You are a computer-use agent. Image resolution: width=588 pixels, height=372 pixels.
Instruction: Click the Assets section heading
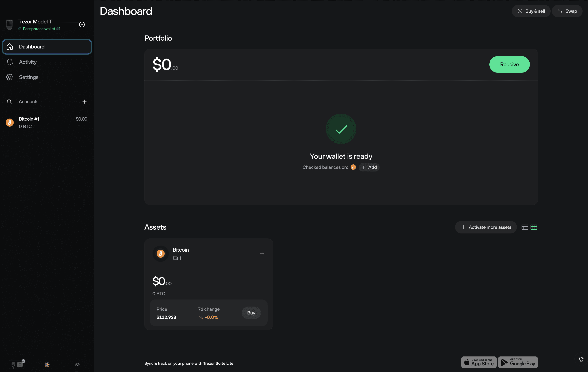[x=155, y=227]
